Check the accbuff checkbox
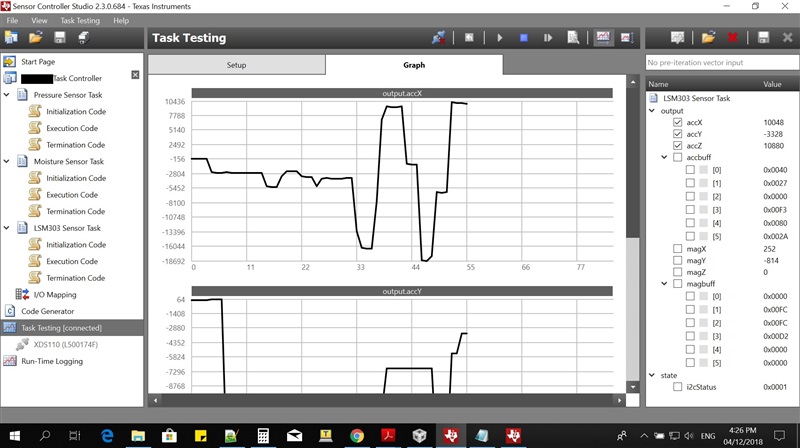 click(677, 157)
